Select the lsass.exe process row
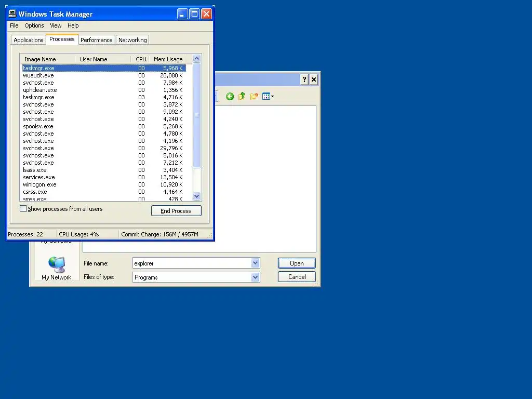Image resolution: width=532 pixels, height=399 pixels. 103,170
